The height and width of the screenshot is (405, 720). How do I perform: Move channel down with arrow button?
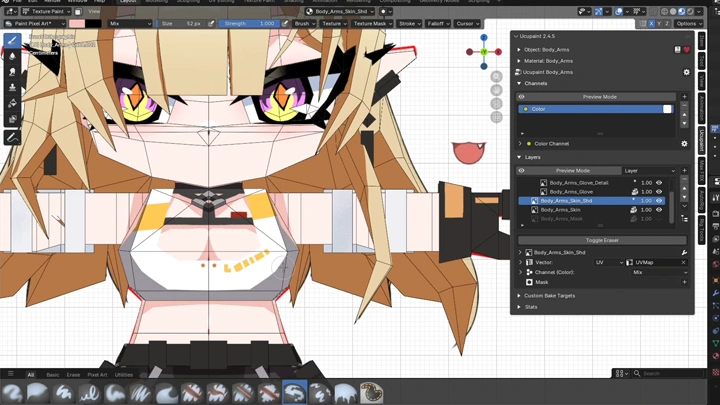pyautogui.click(x=684, y=124)
